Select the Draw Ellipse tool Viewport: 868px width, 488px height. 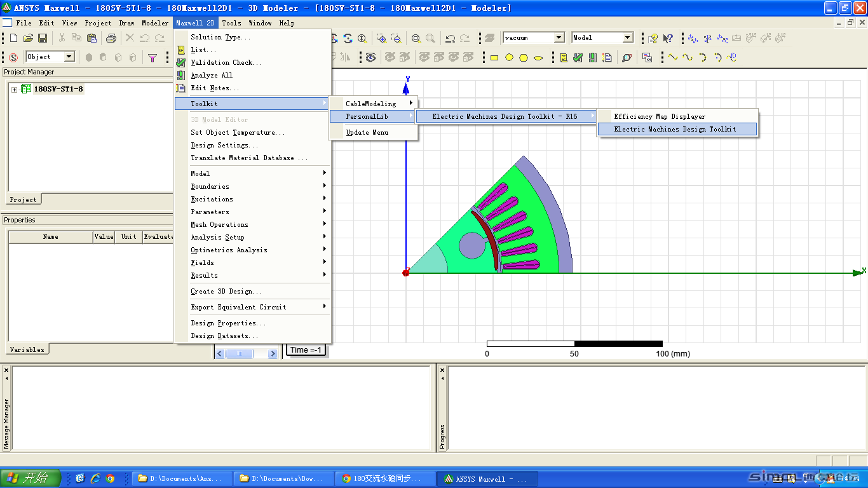pyautogui.click(x=538, y=58)
